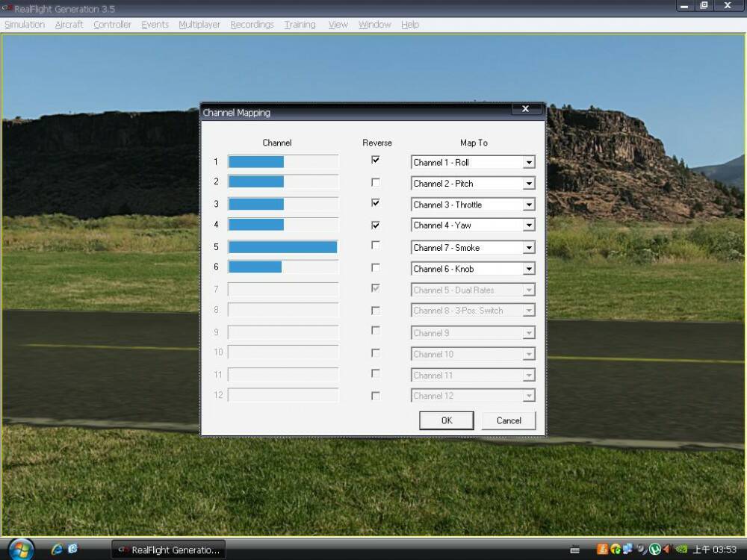The height and width of the screenshot is (560, 747).
Task: Open the Training menu
Action: coord(300,25)
